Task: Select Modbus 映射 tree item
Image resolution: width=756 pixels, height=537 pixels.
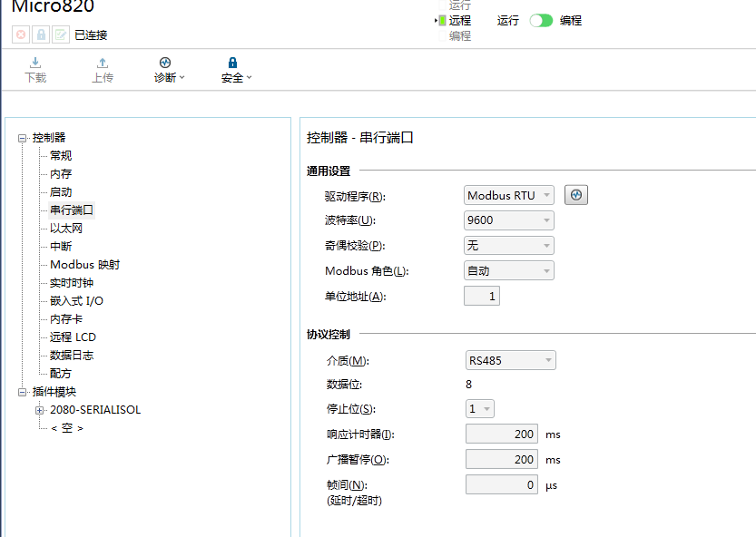Action: pos(85,265)
